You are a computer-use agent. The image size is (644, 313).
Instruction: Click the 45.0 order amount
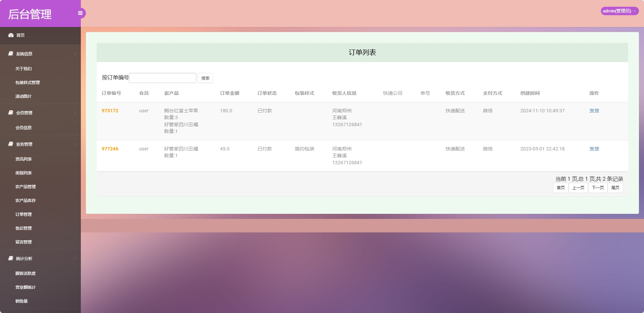225,149
